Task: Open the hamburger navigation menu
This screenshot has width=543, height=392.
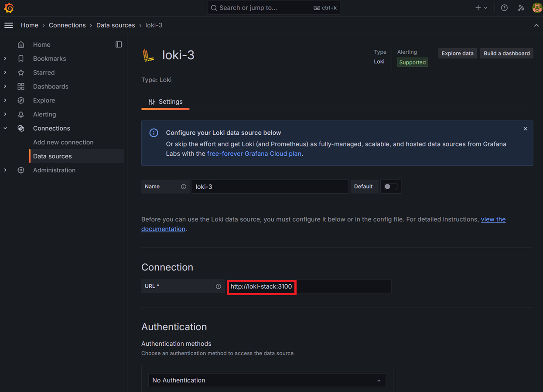Action: coord(9,25)
